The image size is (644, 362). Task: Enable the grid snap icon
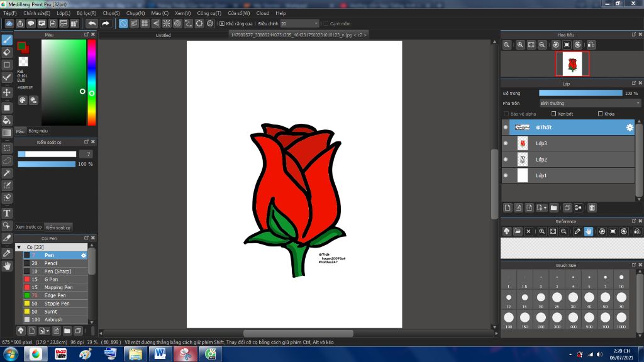tap(145, 23)
